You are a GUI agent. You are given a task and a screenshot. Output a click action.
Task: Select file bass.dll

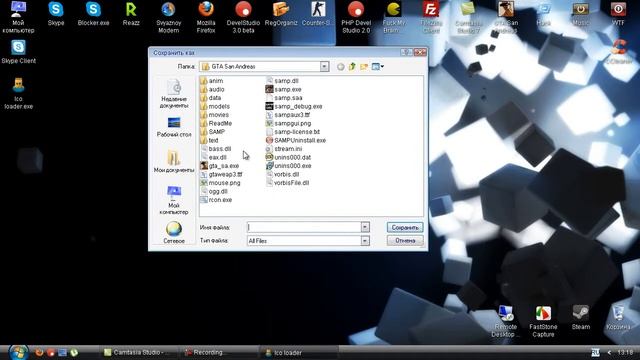216,149
